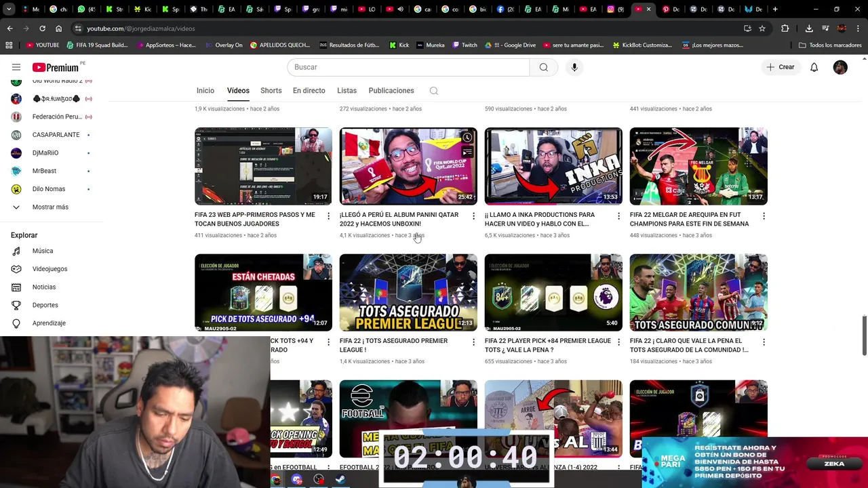868x488 pixels.
Task: Open Todos los marcadores bookmarks folder
Action: [x=830, y=45]
